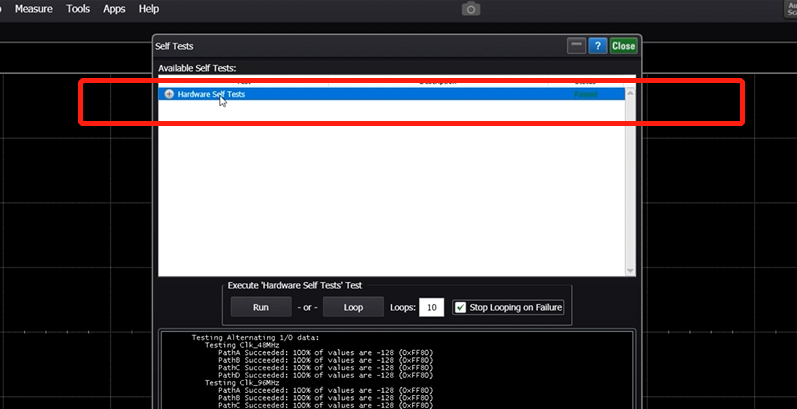
Task: Open Self Tests help question mark
Action: pyautogui.click(x=598, y=46)
